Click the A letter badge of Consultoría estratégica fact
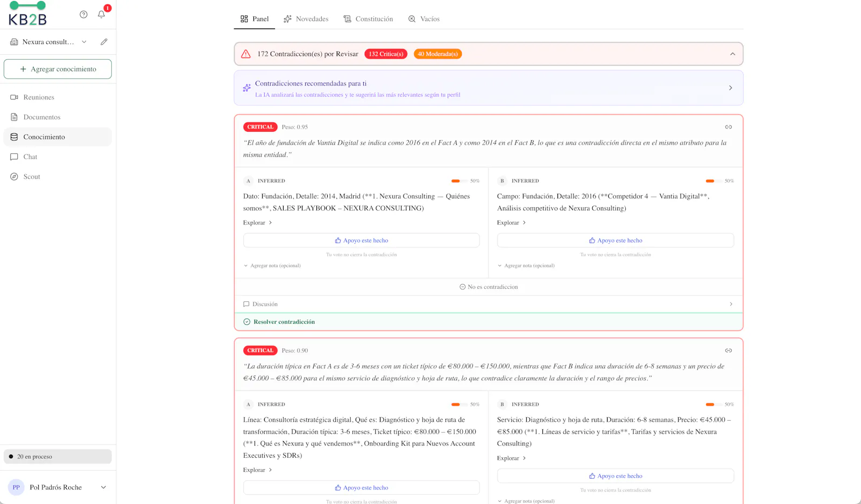This screenshot has width=861, height=504. [248, 404]
